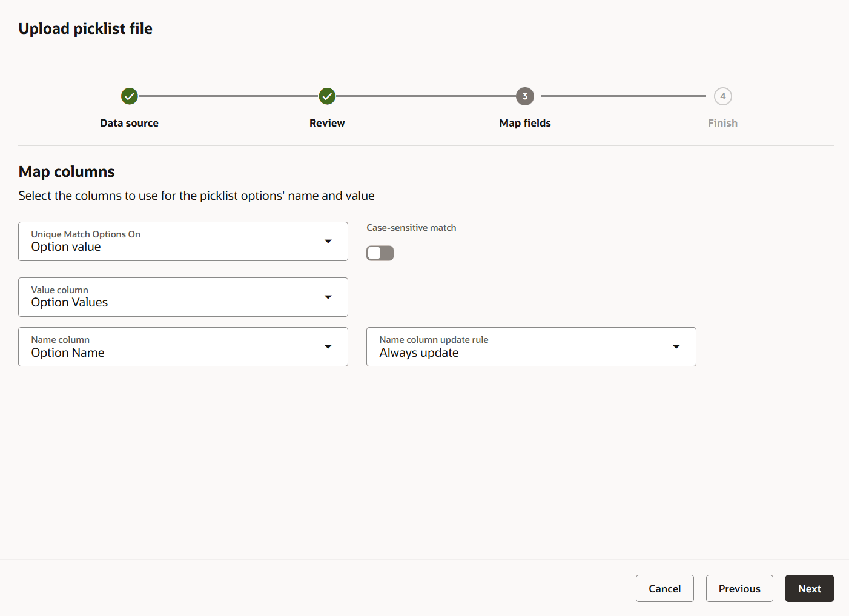
Task: Click the step 3 Map fields circle
Action: tap(525, 96)
